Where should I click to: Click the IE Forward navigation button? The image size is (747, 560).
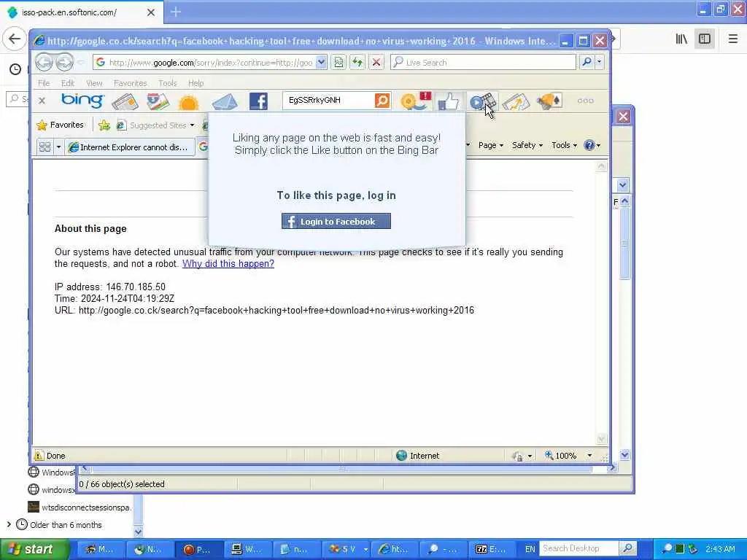coord(64,62)
